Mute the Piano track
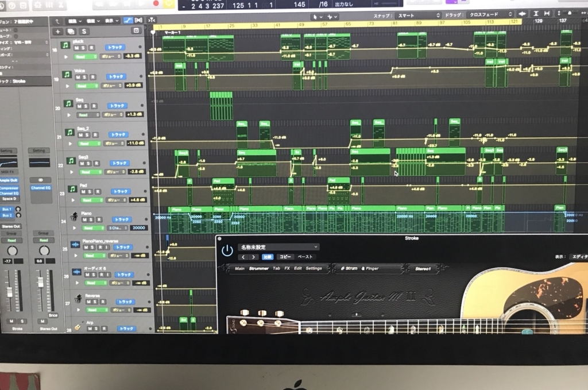588x390 pixels. pyautogui.click(x=84, y=219)
